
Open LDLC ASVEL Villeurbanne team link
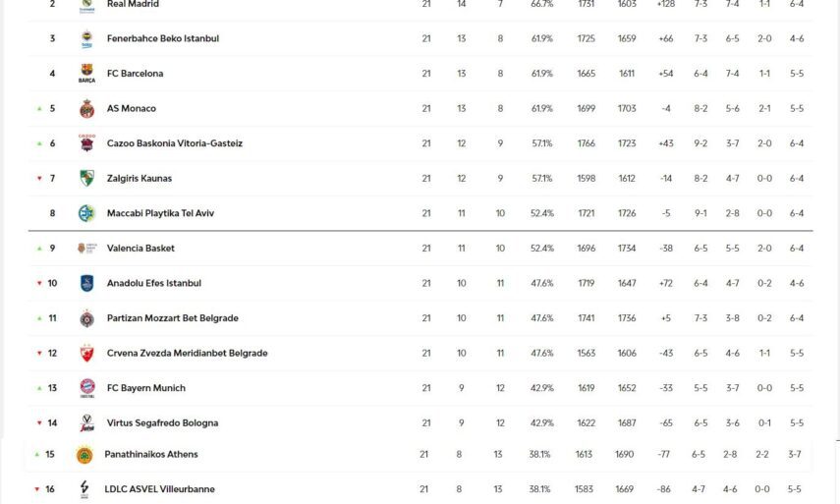[x=159, y=489]
